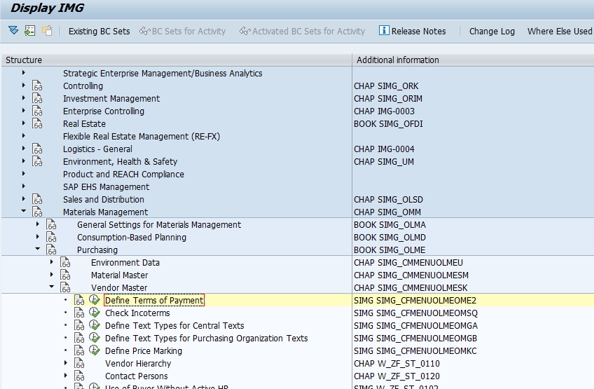594x389 pixels.
Task: Open documentation icon for Define Terms of Payment
Action: tap(79, 300)
